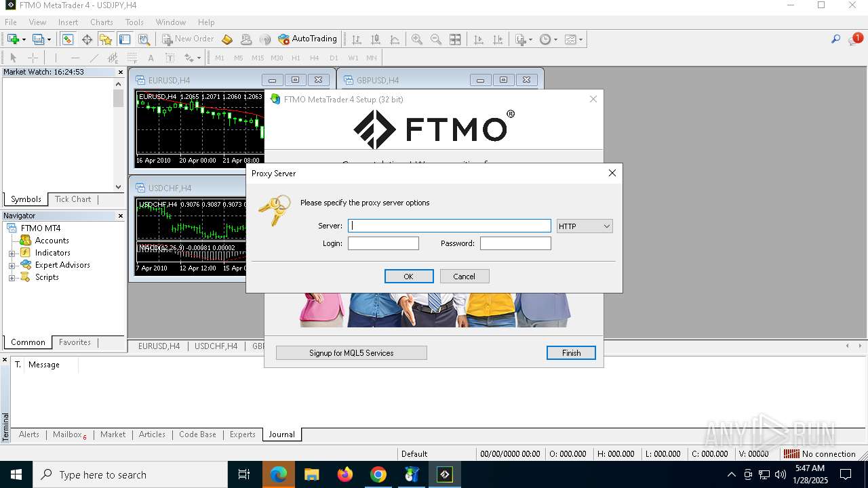The width and height of the screenshot is (868, 488).
Task: Confirm the Proxy Server dialog with OK
Action: [409, 277]
